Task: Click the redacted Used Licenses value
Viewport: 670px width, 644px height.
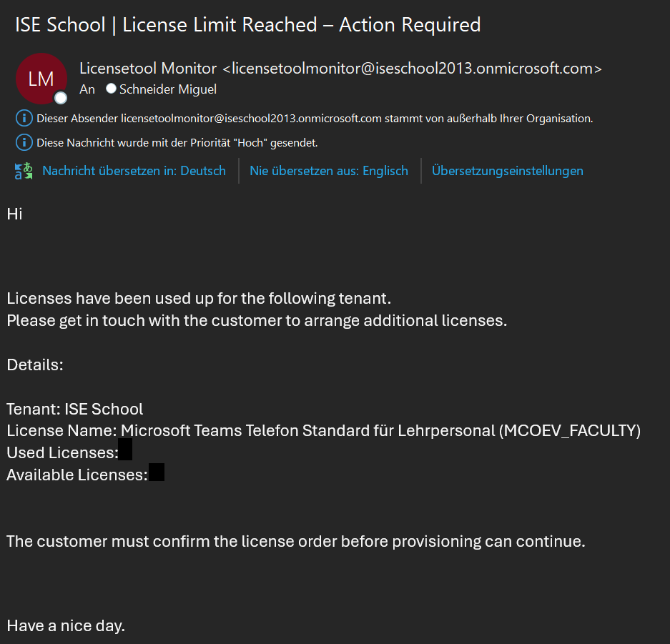Action: point(125,450)
